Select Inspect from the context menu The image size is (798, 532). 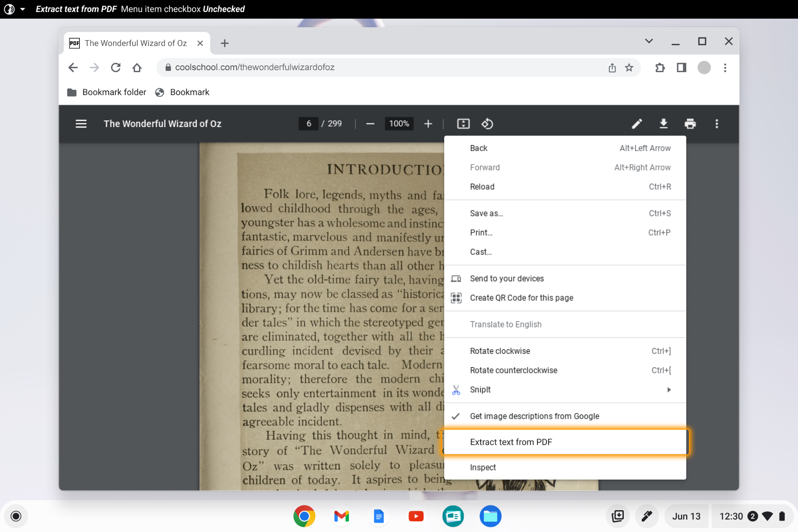coord(483,467)
